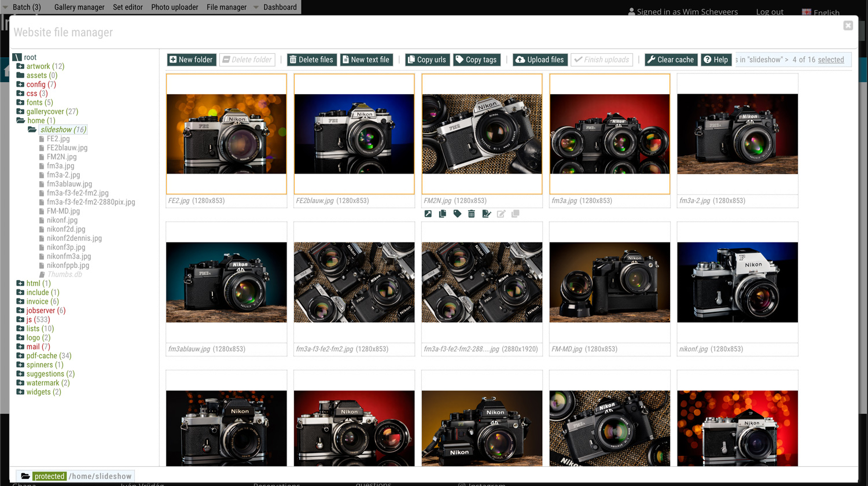This screenshot has height=486, width=868.
Task: Open the Gallery manager menu
Action: click(x=79, y=7)
